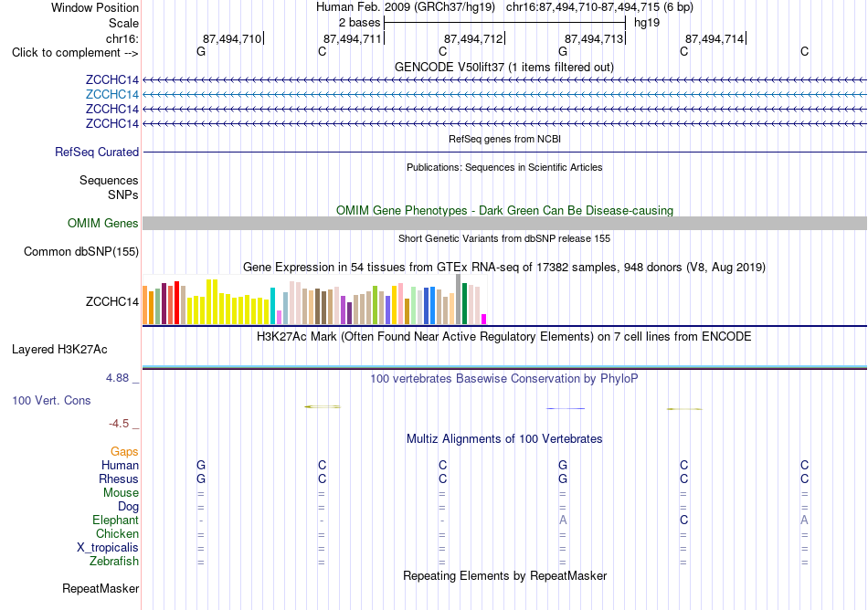The height and width of the screenshot is (610, 868).
Task: Open '100 vertebrates Basewise Conservation by PhyloP' title
Action: 503,379
